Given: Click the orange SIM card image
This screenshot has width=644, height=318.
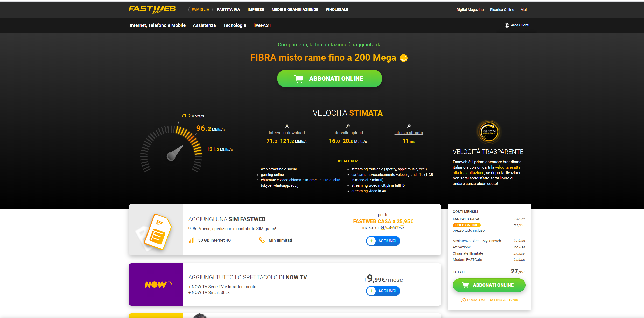Looking at the screenshot, I should point(157,231).
